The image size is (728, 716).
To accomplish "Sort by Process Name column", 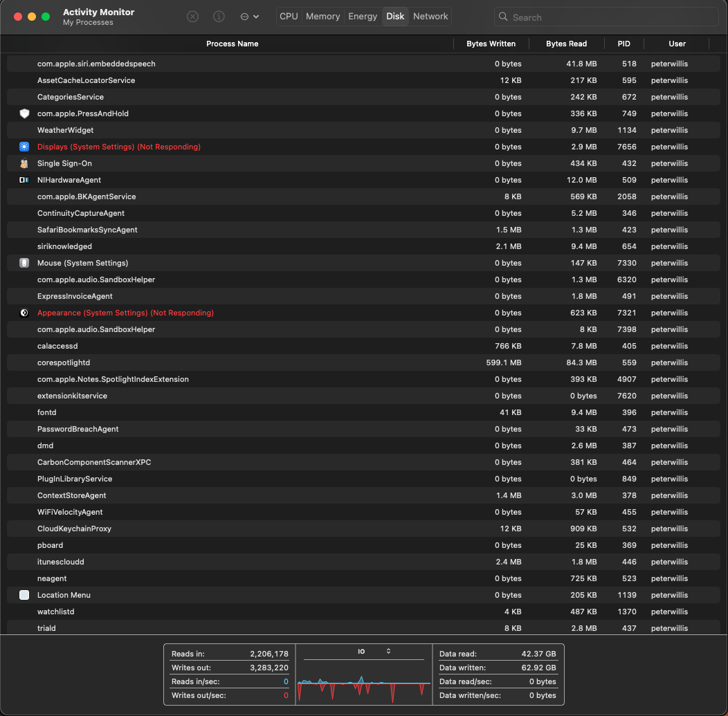I will pos(232,44).
